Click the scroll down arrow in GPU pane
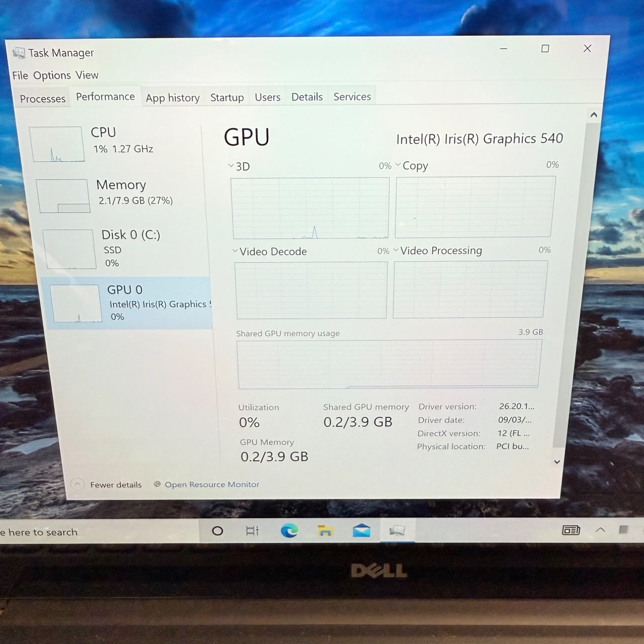This screenshot has height=644, width=644. (557, 462)
